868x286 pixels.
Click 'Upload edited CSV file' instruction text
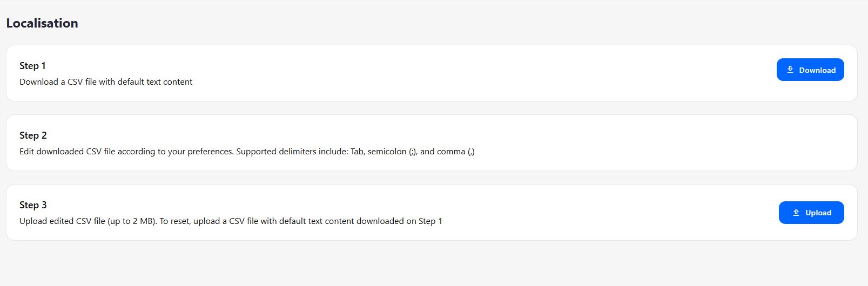tap(62, 221)
